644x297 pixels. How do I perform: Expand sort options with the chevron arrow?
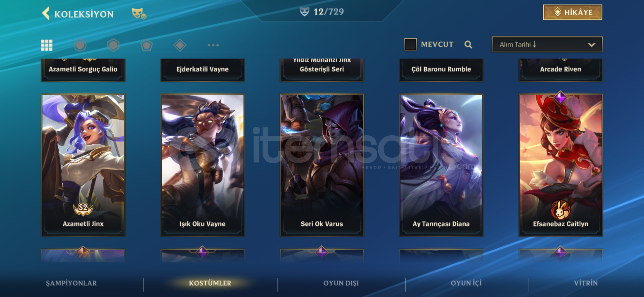tap(591, 45)
